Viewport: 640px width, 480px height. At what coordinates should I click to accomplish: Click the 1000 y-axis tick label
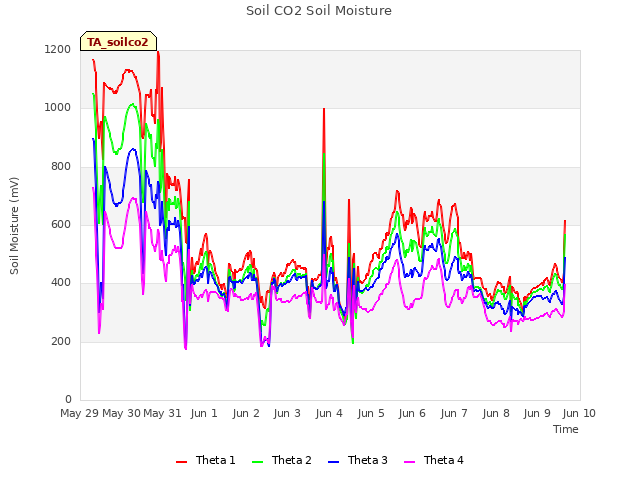[x=58, y=108]
